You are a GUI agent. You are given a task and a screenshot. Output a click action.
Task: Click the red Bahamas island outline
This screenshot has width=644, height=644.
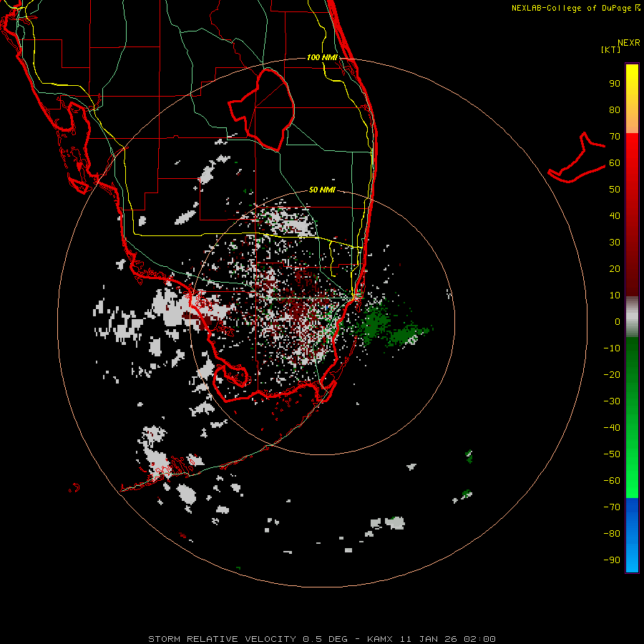coord(577,158)
